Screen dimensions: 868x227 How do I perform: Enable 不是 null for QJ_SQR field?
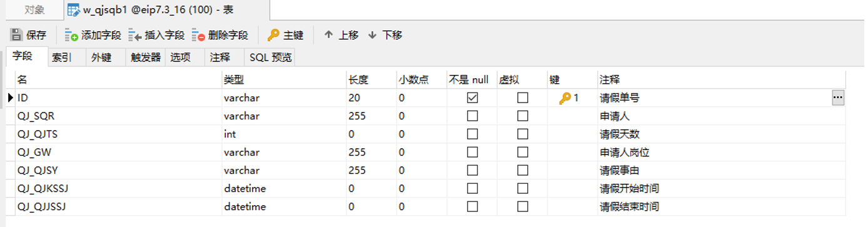click(472, 116)
